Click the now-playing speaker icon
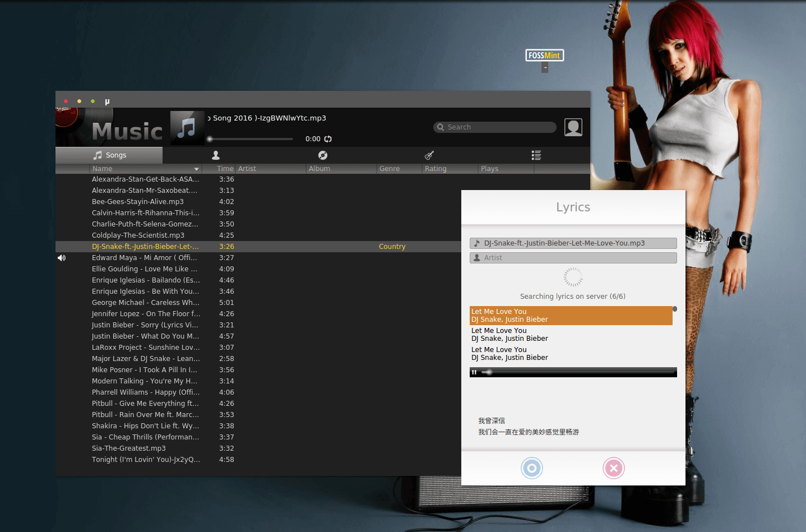Screen dimensions: 806x532 pyautogui.click(x=62, y=258)
